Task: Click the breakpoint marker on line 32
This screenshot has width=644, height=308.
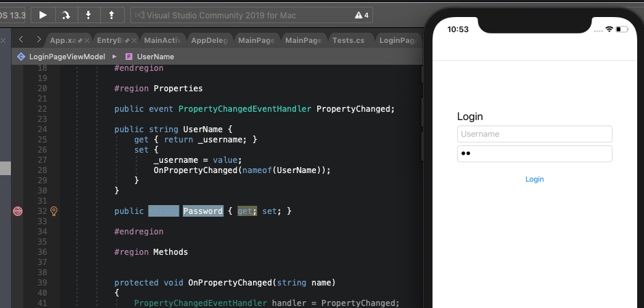Action: pos(18,211)
